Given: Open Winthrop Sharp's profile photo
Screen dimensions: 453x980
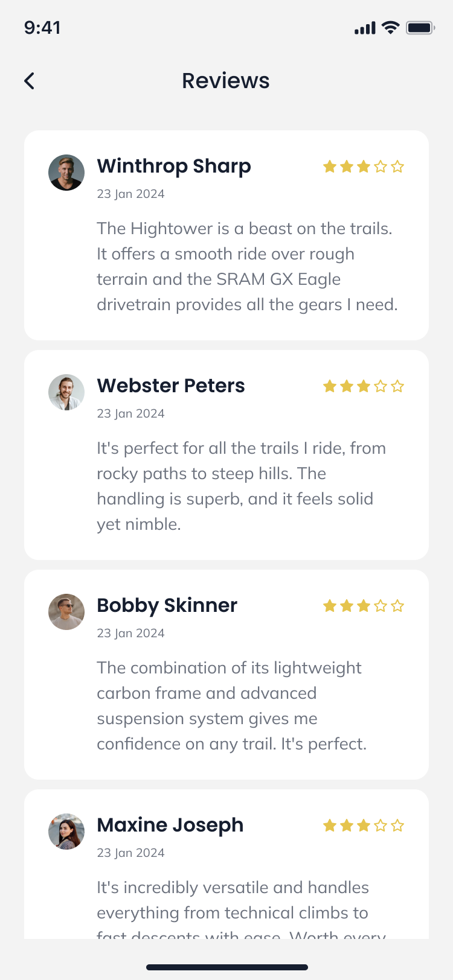Looking at the screenshot, I should coord(66,173).
